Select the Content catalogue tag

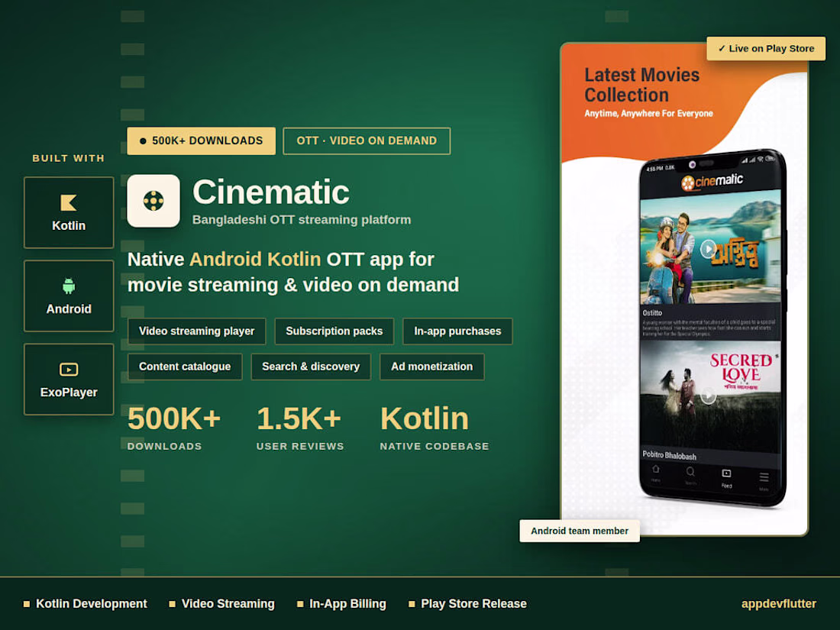tap(185, 367)
